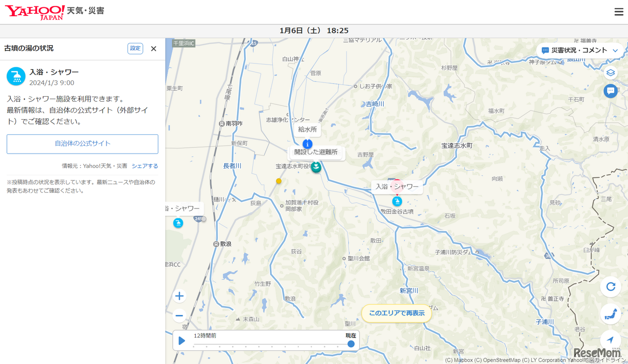Click the Japan map overview icon
Image resolution: width=628 pixels, height=364 pixels.
click(x=611, y=314)
